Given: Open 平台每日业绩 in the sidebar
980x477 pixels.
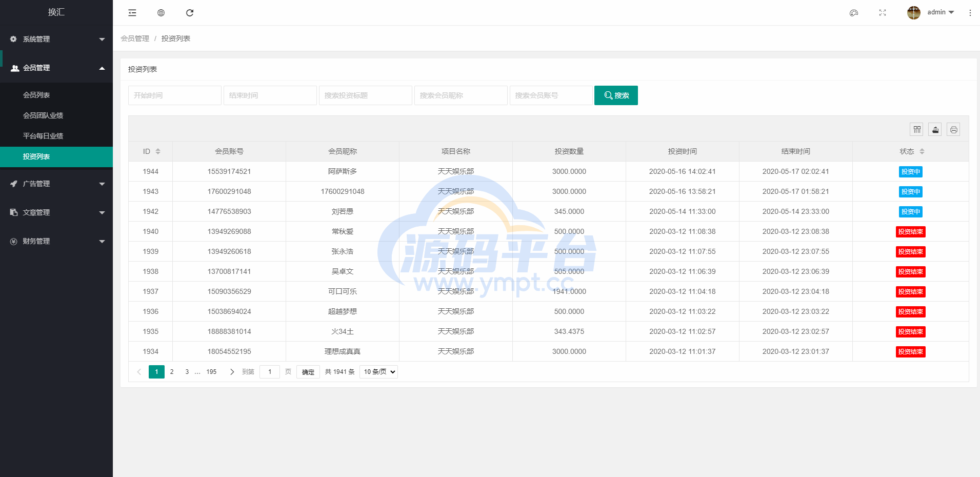Looking at the screenshot, I should point(56,136).
